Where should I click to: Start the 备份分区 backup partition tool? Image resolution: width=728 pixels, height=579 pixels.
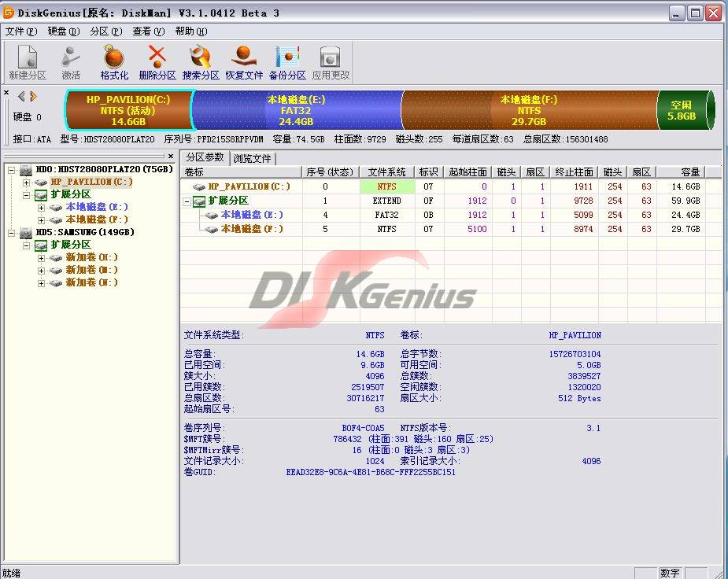[x=287, y=62]
